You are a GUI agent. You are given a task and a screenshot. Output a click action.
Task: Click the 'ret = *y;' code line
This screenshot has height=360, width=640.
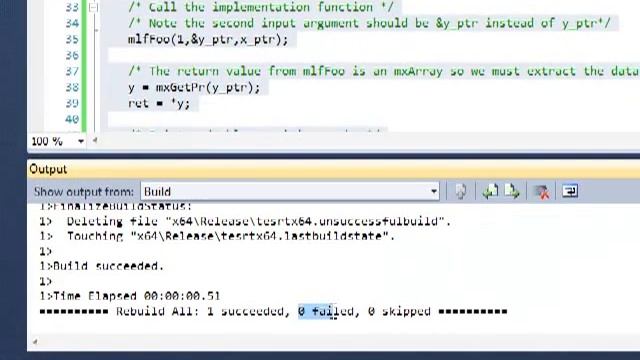tap(159, 103)
